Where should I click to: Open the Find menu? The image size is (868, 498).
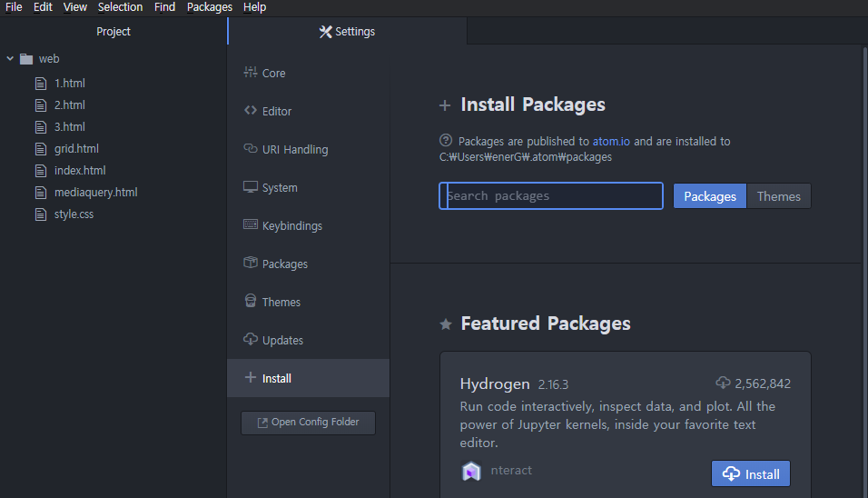coord(164,7)
